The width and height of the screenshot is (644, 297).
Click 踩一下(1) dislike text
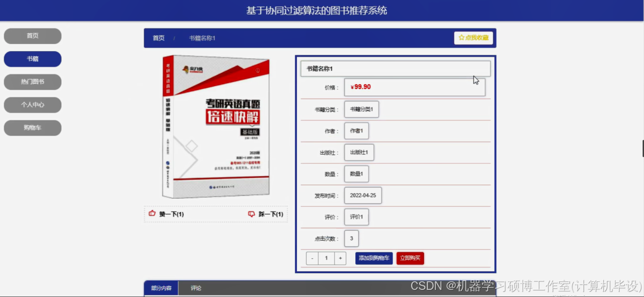[271, 214]
